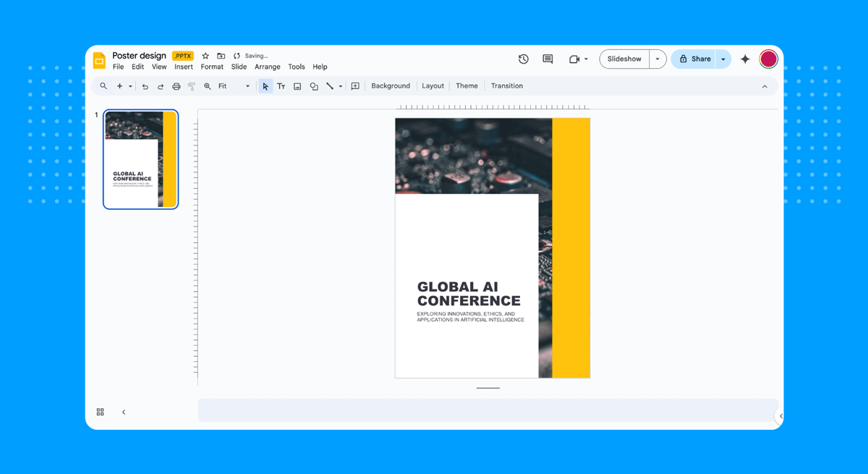Hide the menus with toolbar chevron
The height and width of the screenshot is (474, 868).
pyautogui.click(x=765, y=86)
